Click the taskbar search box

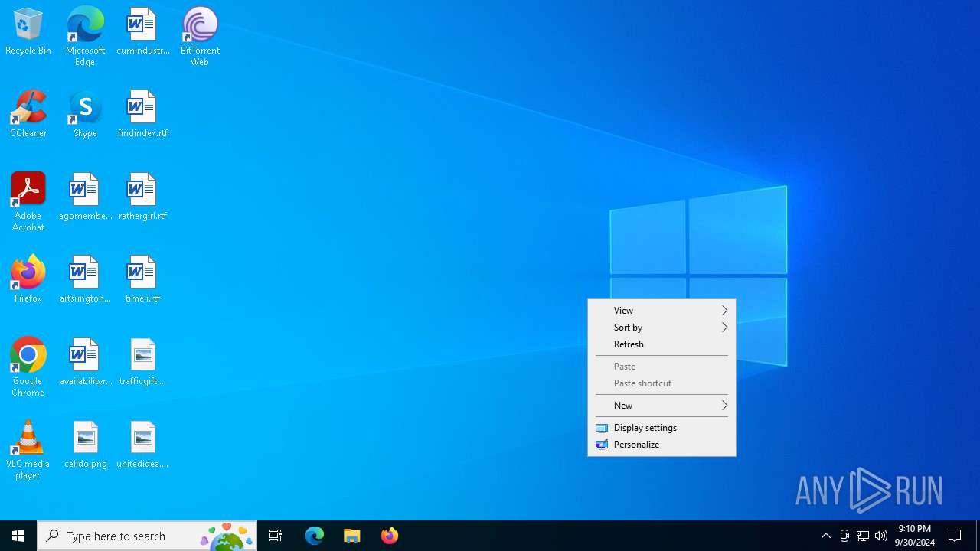pyautogui.click(x=147, y=536)
